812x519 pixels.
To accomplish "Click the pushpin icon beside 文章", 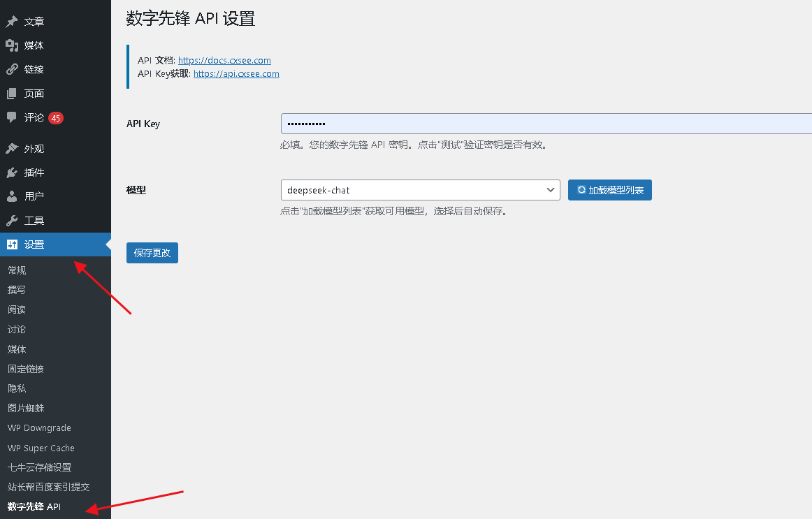I will click(12, 22).
